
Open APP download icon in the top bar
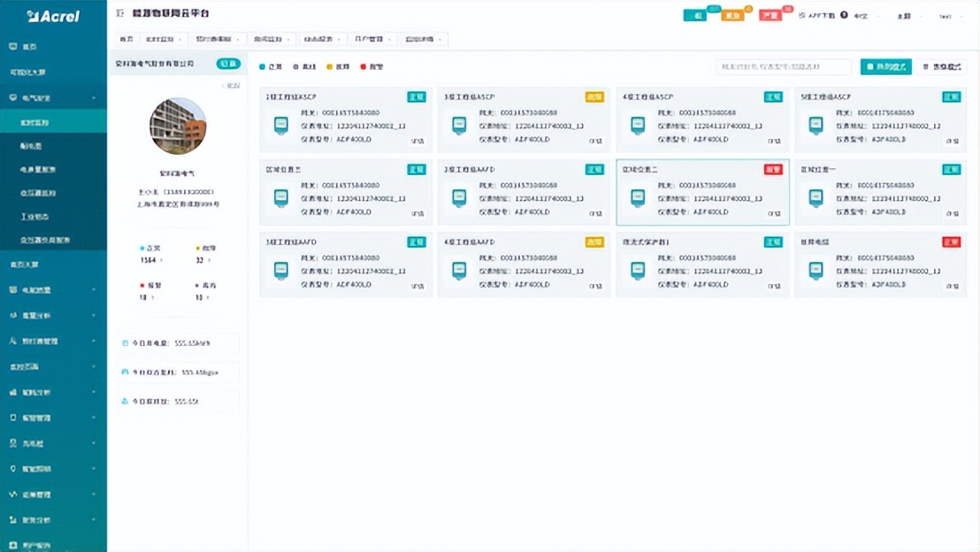pos(802,15)
